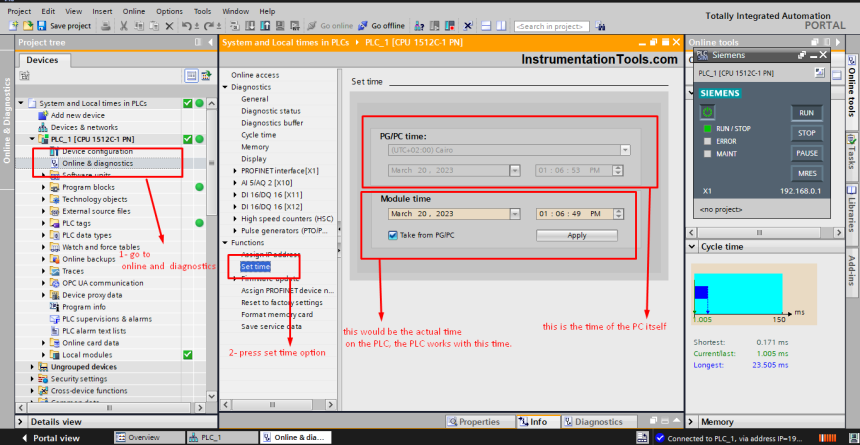Click the New project toolbar icon
860x445 pixels.
[x=14, y=26]
